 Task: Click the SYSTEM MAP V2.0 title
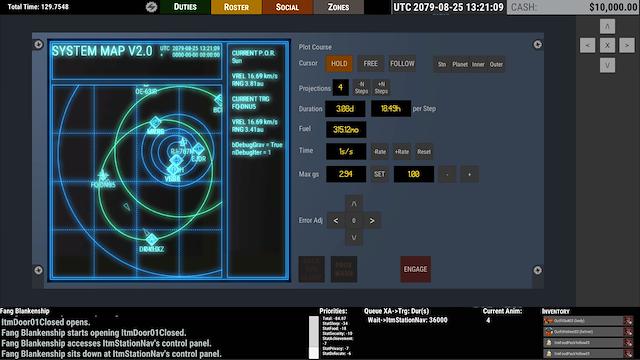click(102, 51)
